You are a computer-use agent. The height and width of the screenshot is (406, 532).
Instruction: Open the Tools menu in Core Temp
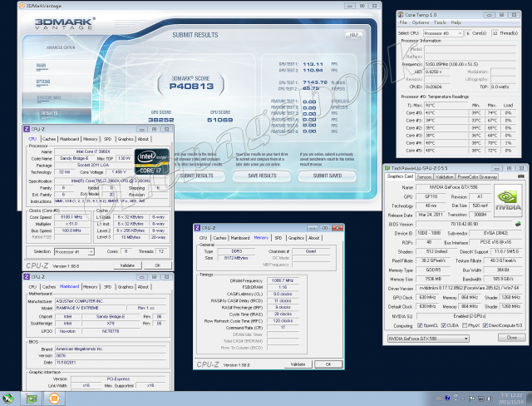pos(440,22)
